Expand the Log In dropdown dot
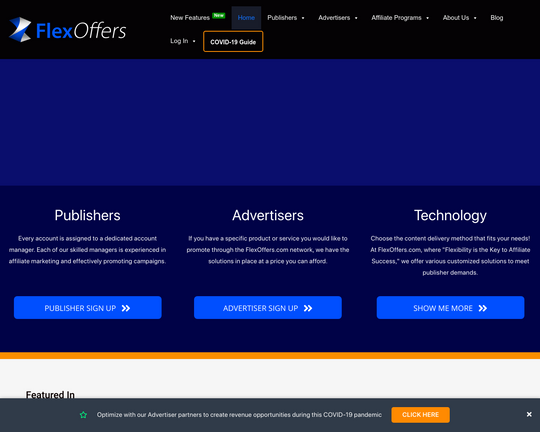540x432 pixels. 194,41
